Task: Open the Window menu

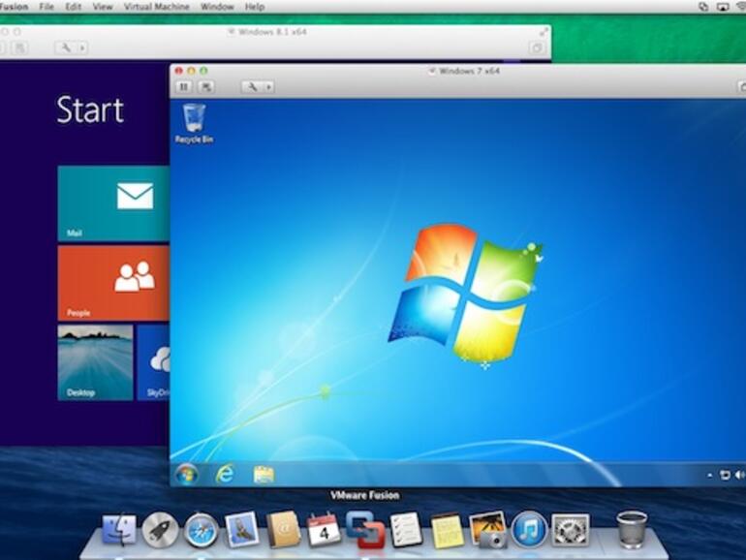Action: tap(217, 7)
